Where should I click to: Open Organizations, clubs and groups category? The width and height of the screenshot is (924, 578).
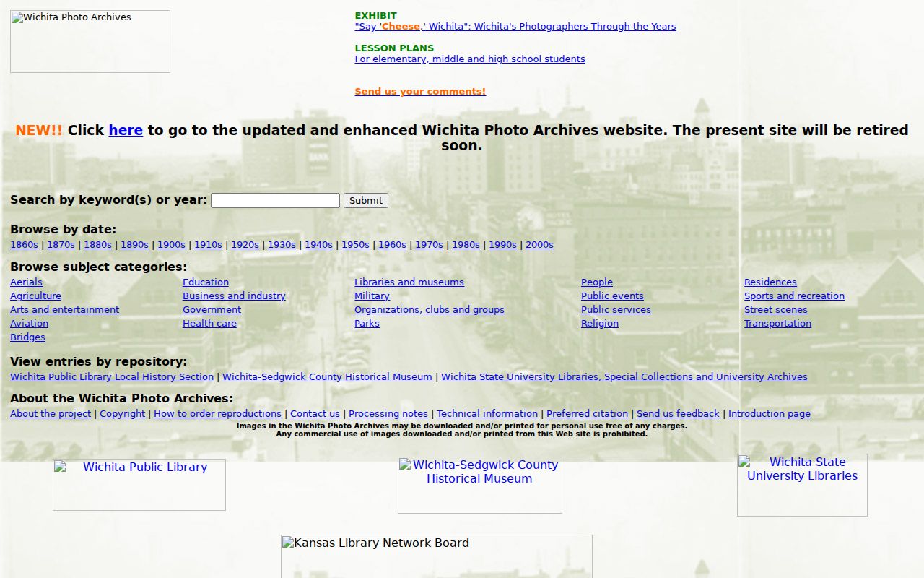pyautogui.click(x=430, y=310)
